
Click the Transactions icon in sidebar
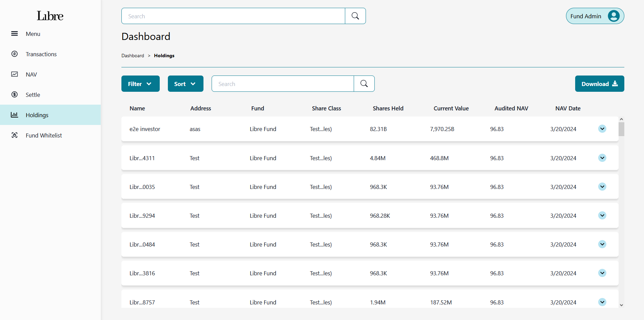[x=14, y=54]
